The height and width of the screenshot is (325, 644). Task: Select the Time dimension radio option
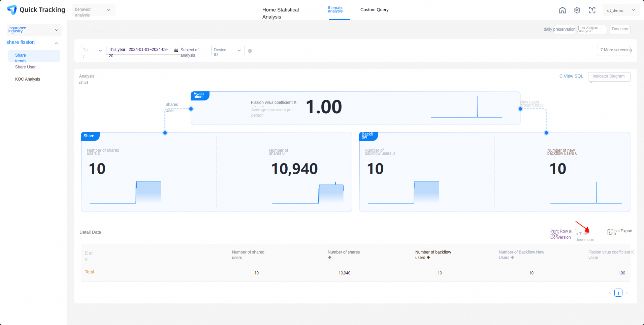577,234
